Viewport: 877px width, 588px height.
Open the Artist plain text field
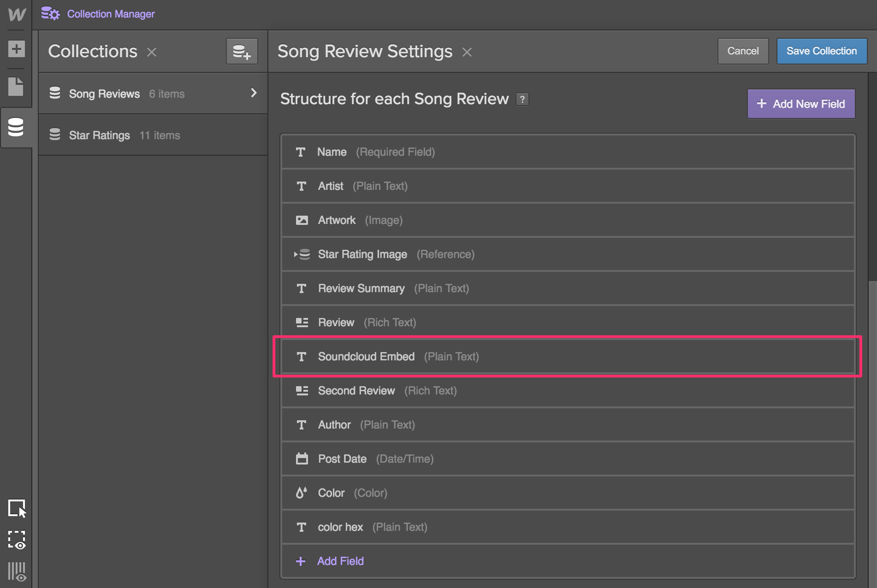click(568, 186)
